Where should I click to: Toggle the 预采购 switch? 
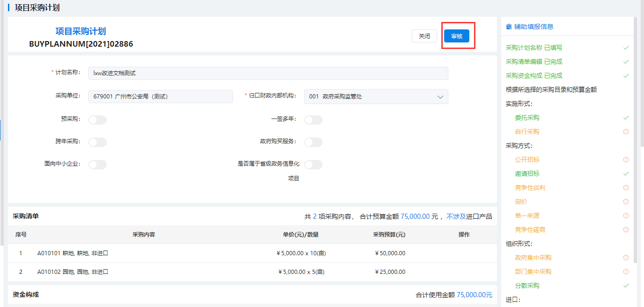coord(98,120)
